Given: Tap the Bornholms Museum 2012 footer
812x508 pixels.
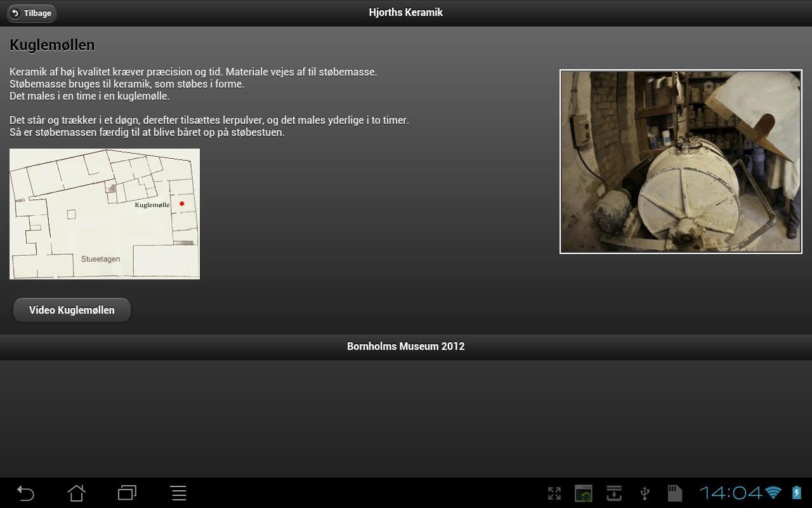Looking at the screenshot, I should click(x=406, y=347).
